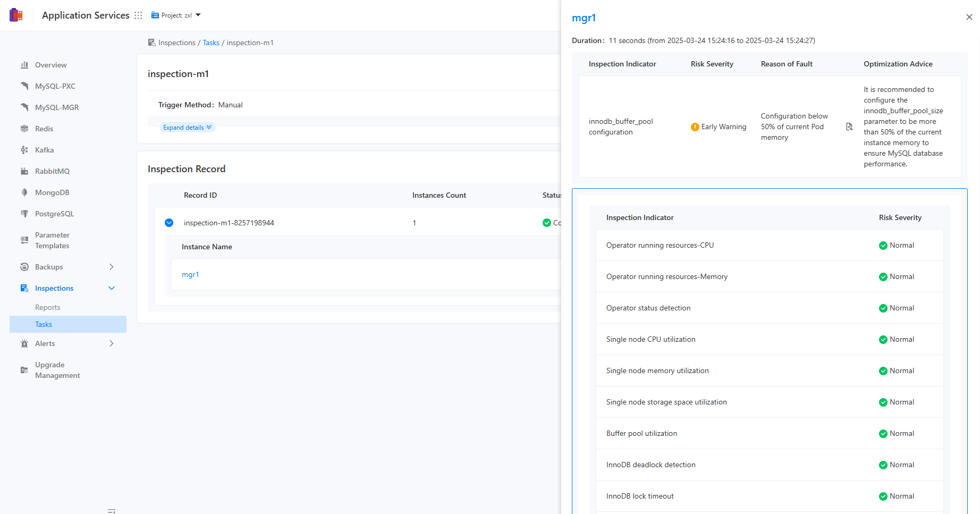Click the report icon in the warning row

coord(849,127)
